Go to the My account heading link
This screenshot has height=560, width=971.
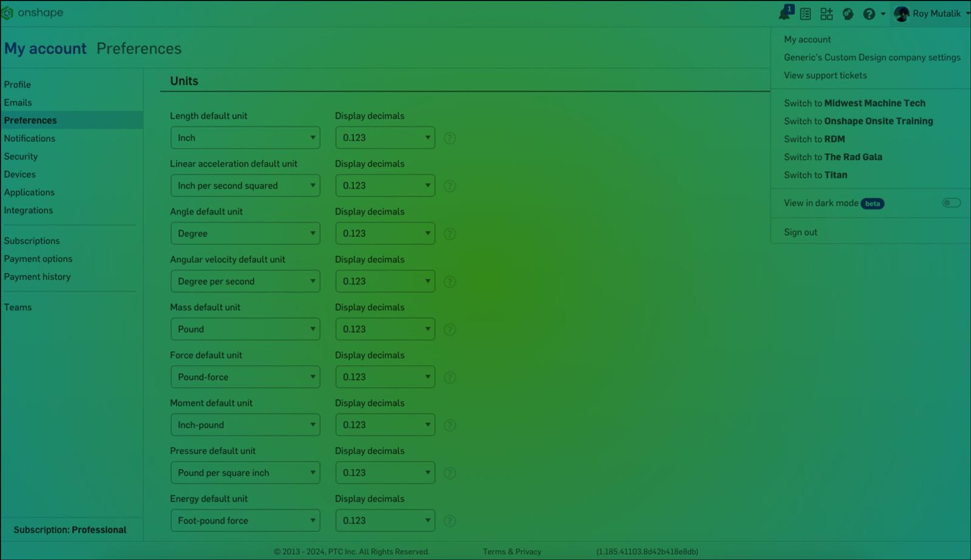46,49
